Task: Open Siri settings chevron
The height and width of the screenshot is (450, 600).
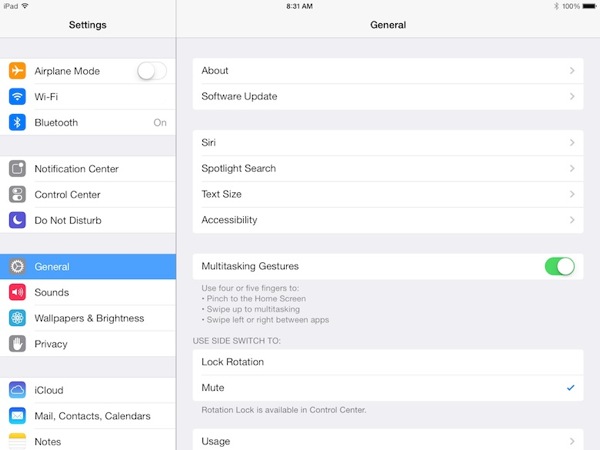Action: click(x=572, y=143)
